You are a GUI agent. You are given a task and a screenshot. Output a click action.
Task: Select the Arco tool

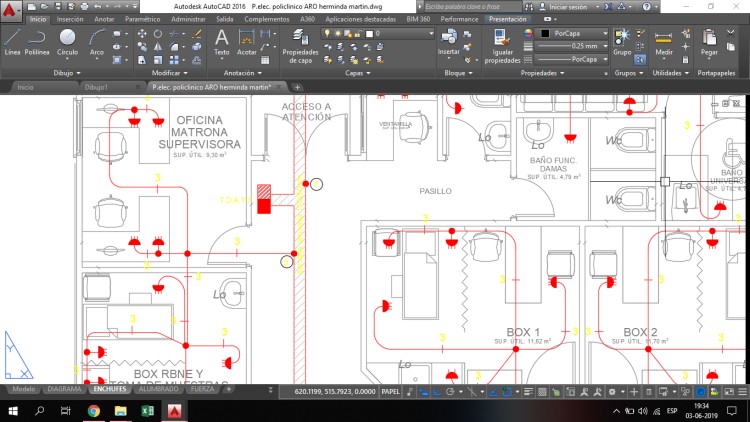[97, 42]
